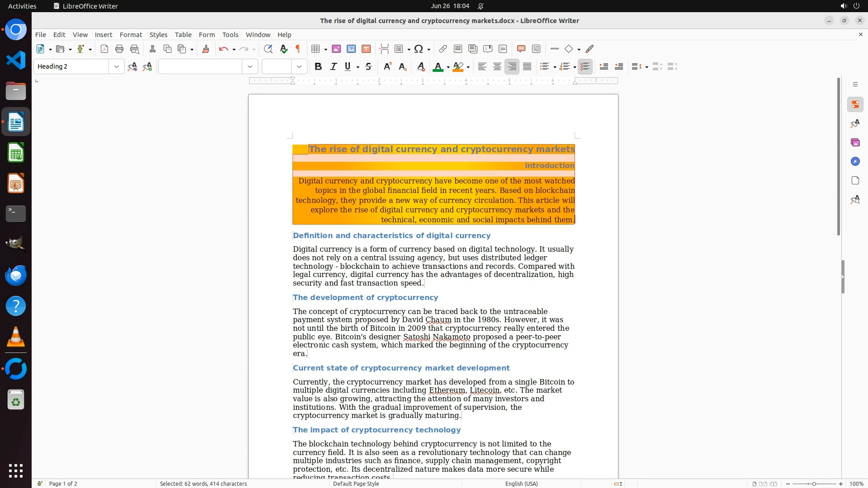Click the Insert Image icon

(x=336, y=49)
